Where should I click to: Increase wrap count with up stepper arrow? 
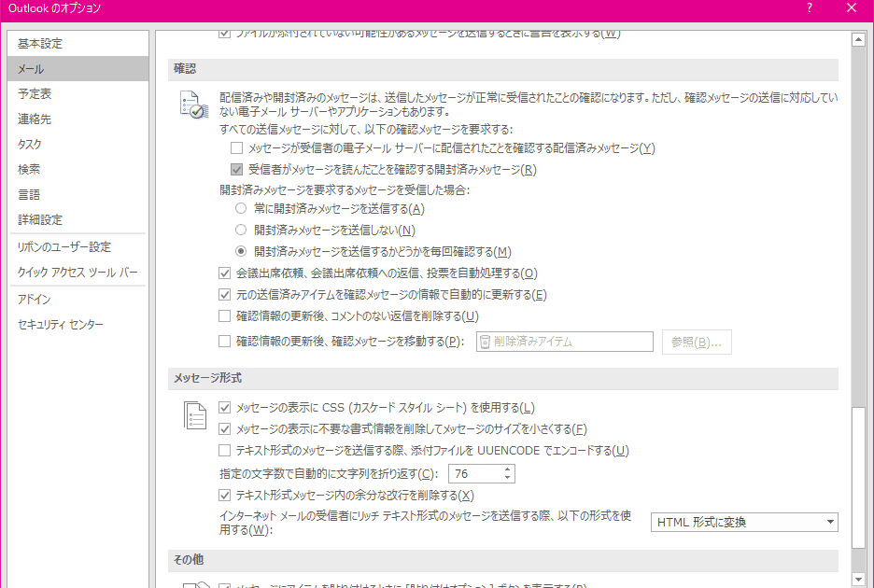tap(507, 469)
